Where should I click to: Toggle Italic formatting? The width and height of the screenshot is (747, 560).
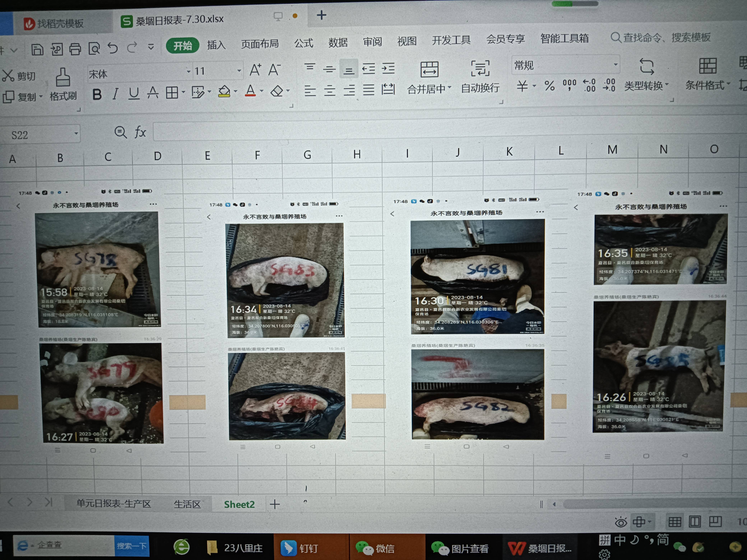(115, 94)
